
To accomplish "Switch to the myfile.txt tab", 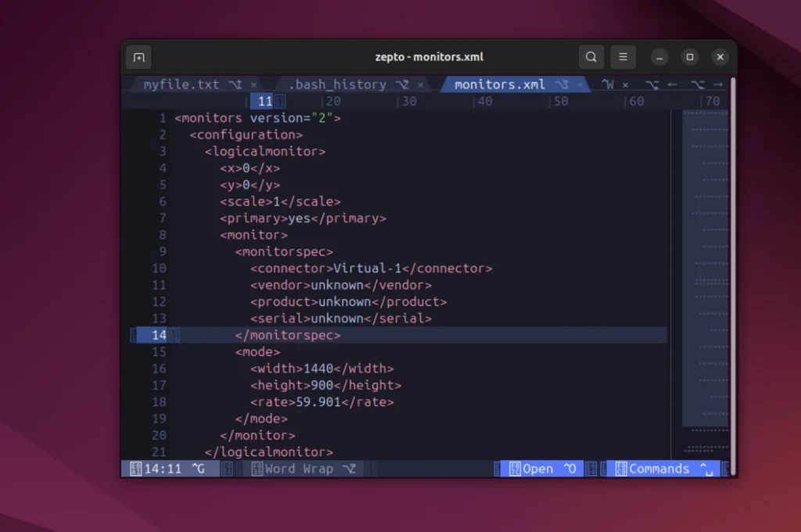I will (181, 84).
